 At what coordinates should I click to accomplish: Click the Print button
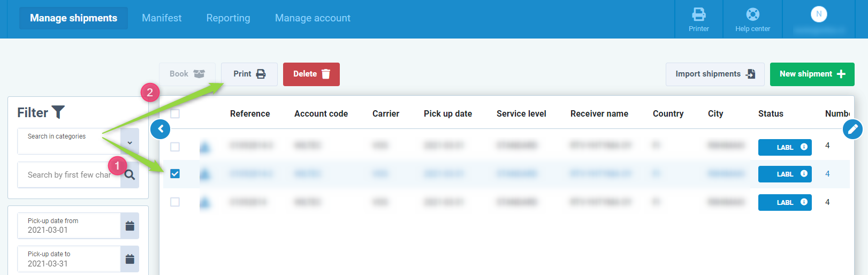(249, 74)
